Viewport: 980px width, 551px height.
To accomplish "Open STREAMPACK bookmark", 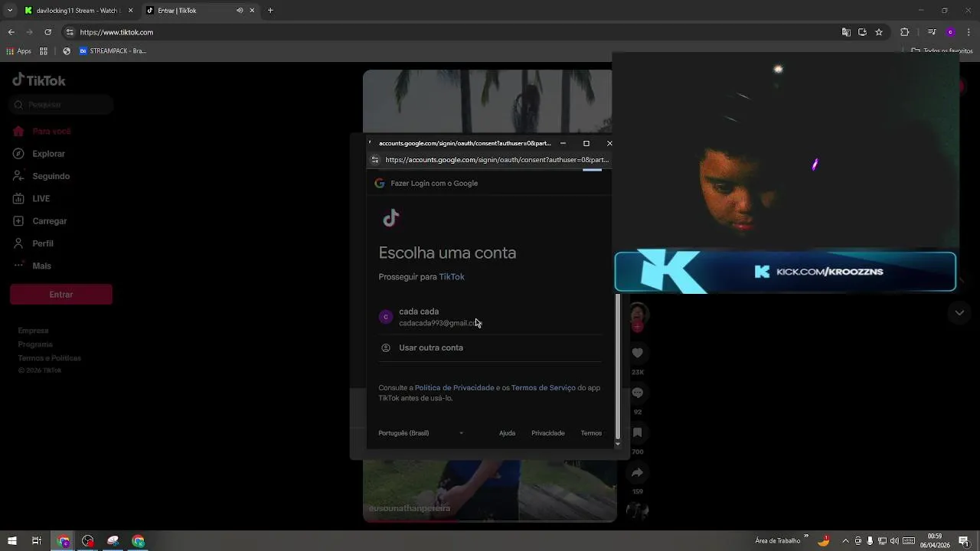I will (x=113, y=51).
